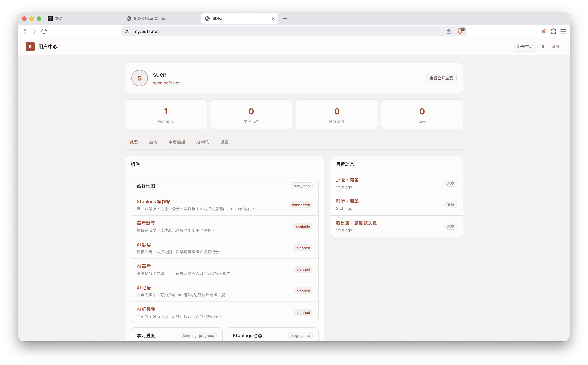Open the site settings icon in address bar

pyautogui.click(x=127, y=31)
